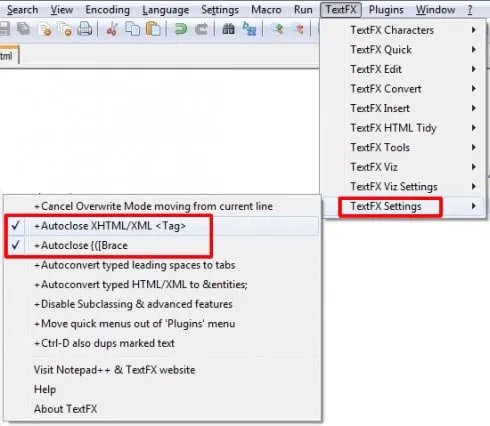
Task: Click the Print toolbar icon
Action: click(x=85, y=29)
